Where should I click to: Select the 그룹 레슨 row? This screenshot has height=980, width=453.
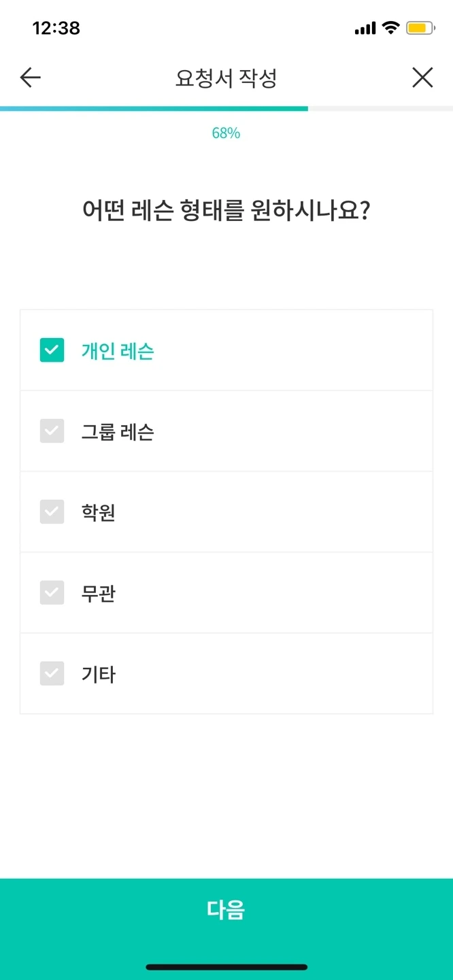(x=227, y=430)
